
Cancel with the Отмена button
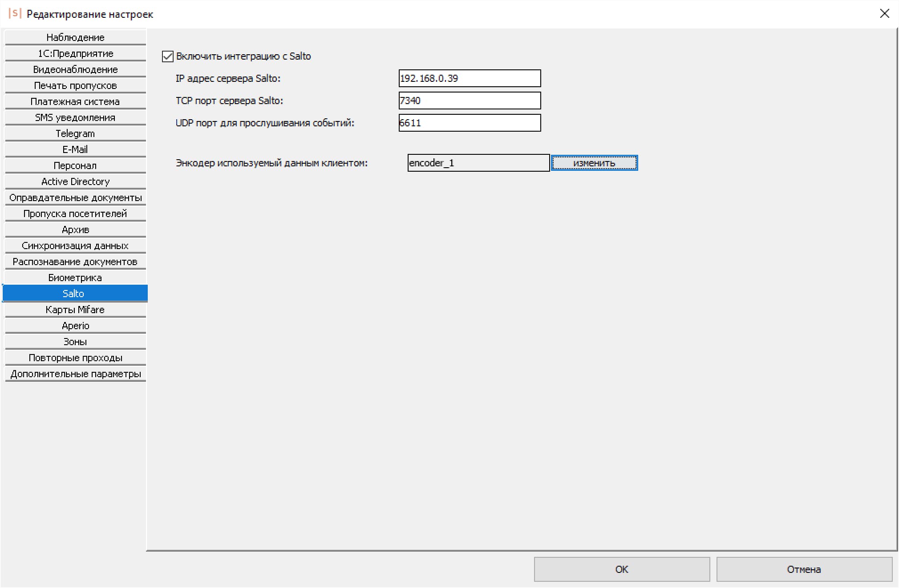pyautogui.click(x=804, y=569)
